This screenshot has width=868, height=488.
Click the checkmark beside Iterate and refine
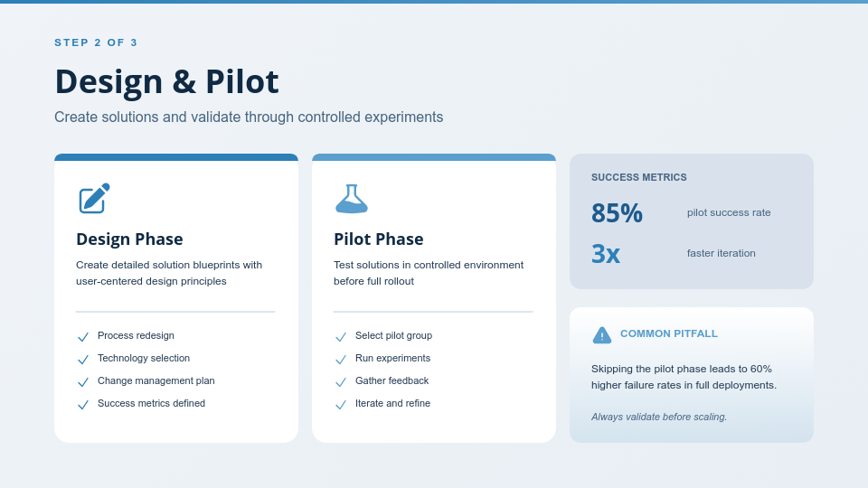[x=341, y=405]
